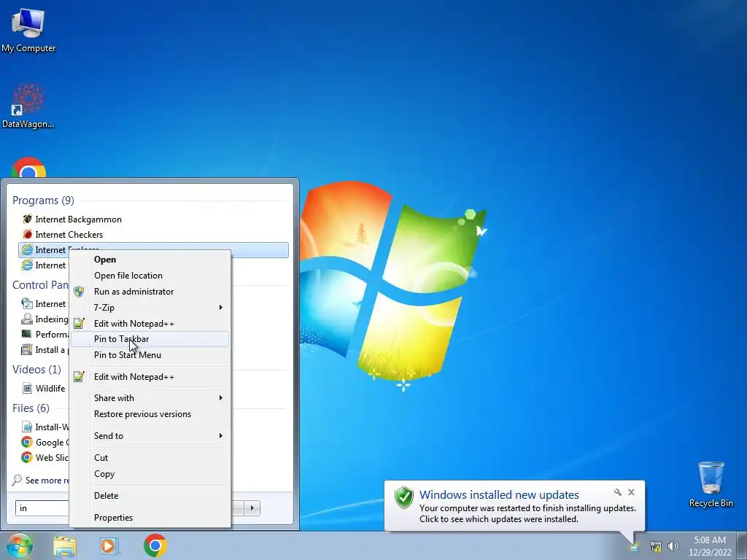Open Install a program control panel result
Viewport: 747px width, 560px height.
tap(44, 350)
